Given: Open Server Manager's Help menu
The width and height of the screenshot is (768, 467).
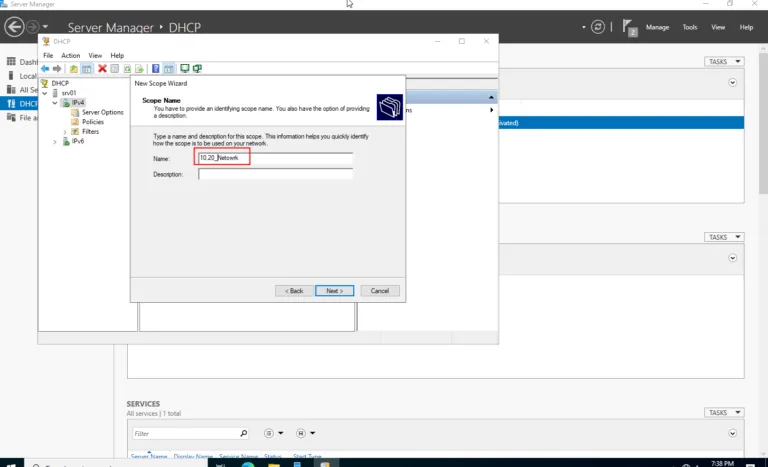Looking at the screenshot, I should 746,27.
